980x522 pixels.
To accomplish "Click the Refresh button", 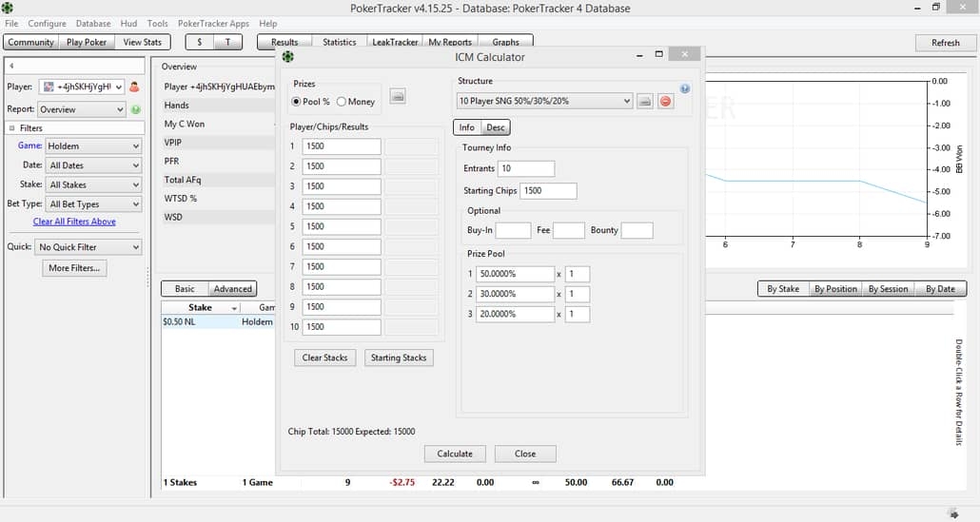I will point(945,43).
